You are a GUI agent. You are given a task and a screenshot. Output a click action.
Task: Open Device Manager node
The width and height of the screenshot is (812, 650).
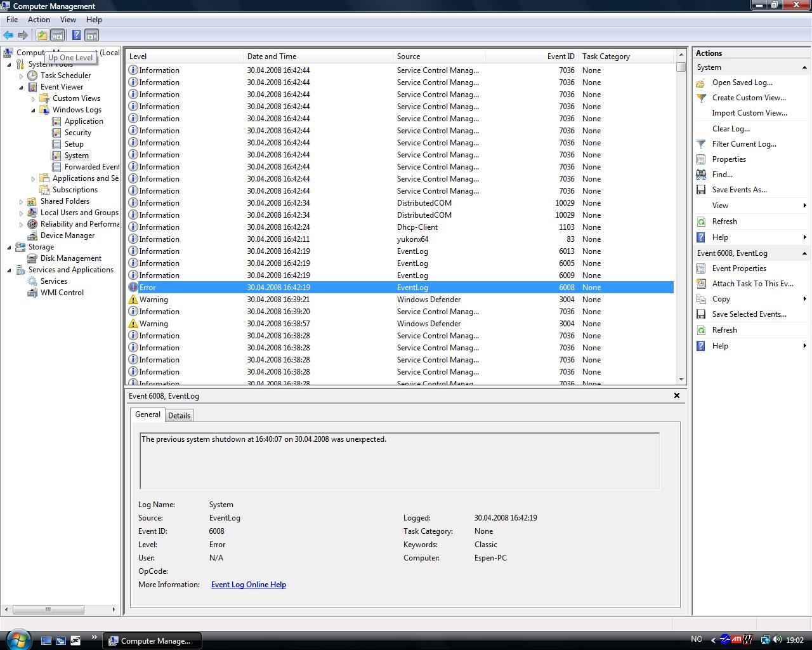click(67, 235)
